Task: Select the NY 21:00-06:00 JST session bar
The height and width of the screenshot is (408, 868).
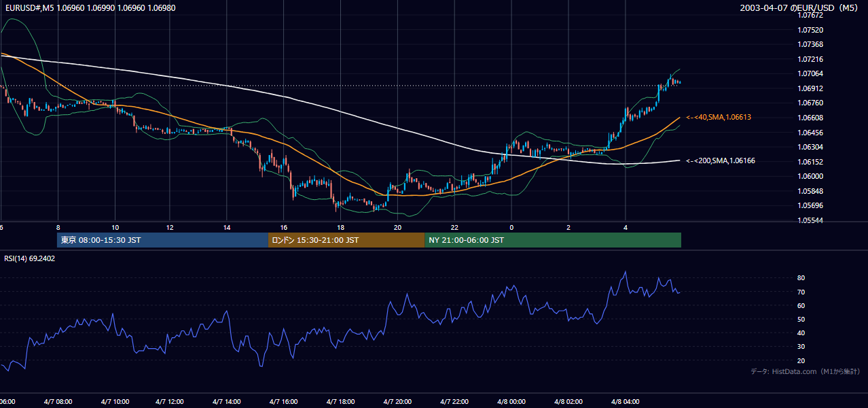Action: tap(553, 240)
